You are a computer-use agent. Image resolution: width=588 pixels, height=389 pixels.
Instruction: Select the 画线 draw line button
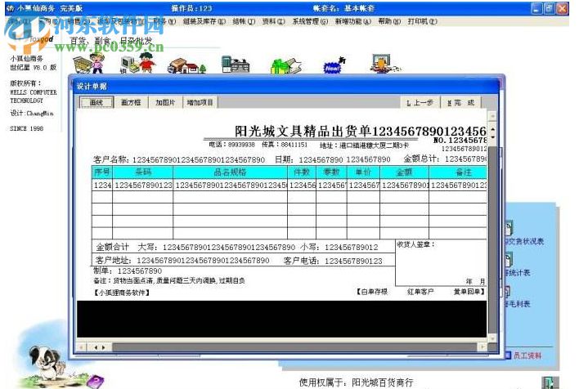point(97,102)
